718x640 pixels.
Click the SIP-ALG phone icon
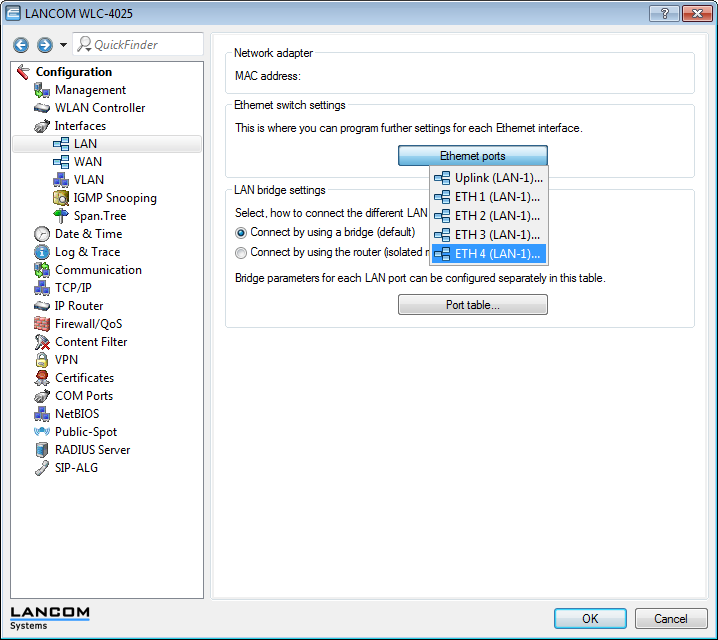(42, 468)
